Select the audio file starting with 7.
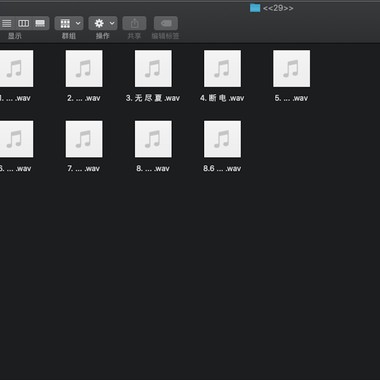 pos(84,139)
